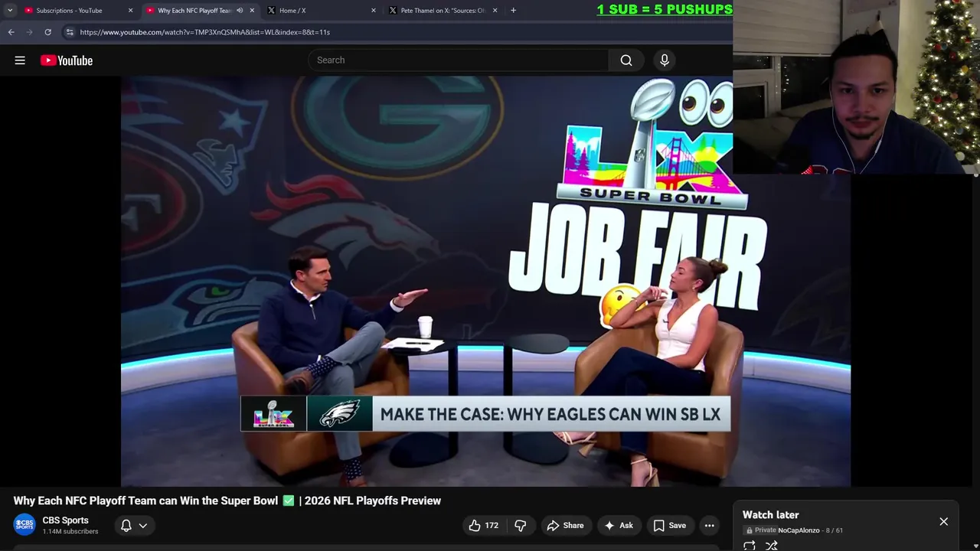Toggle the notification bell for CBS Sports
Screen dimensions: 980x551
click(126, 526)
